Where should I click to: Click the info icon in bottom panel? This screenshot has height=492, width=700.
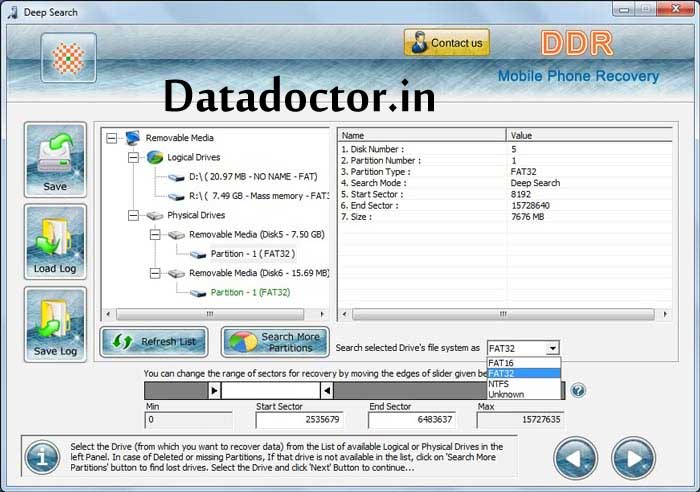click(x=42, y=457)
